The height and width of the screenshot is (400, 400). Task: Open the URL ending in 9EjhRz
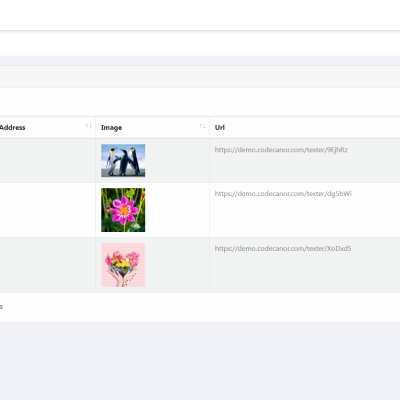pyautogui.click(x=281, y=150)
